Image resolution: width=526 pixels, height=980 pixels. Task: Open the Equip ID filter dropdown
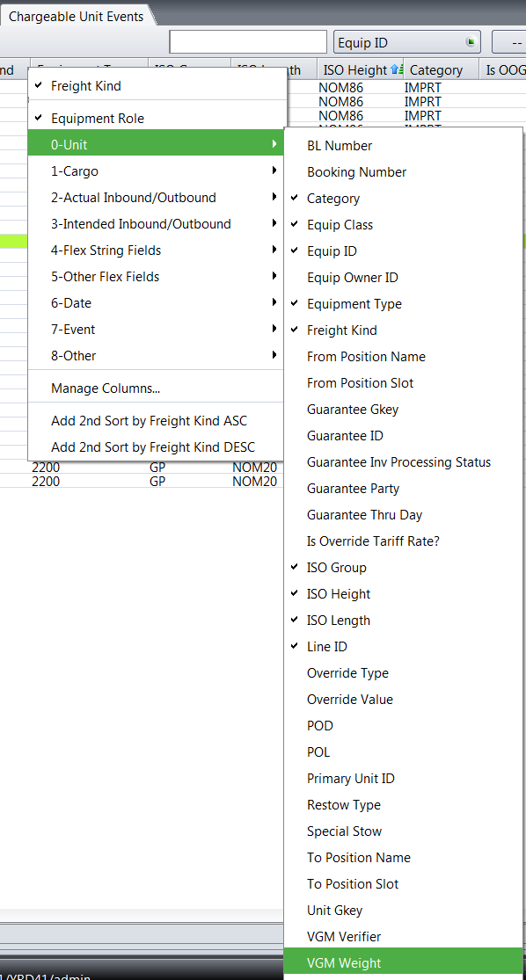[x=407, y=42]
